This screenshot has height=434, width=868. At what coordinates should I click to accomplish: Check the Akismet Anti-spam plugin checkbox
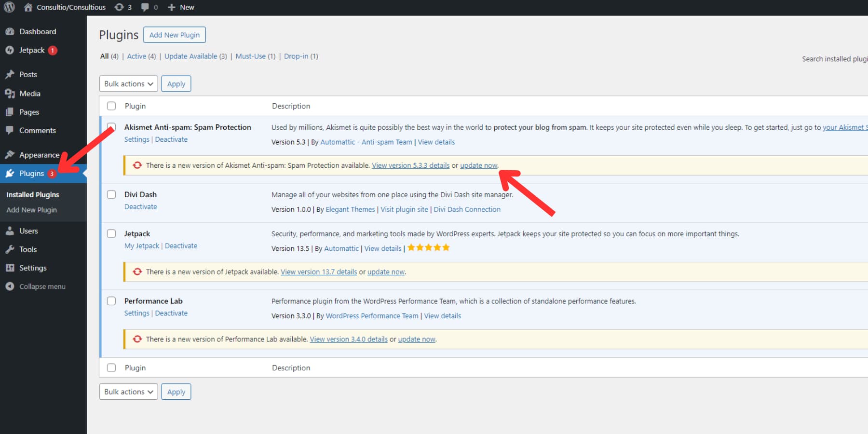tap(111, 126)
